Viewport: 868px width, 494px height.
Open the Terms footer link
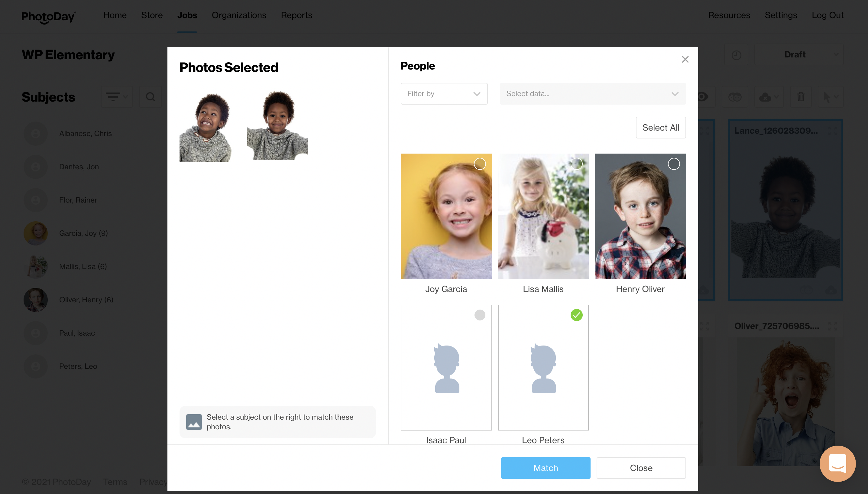[x=115, y=482]
